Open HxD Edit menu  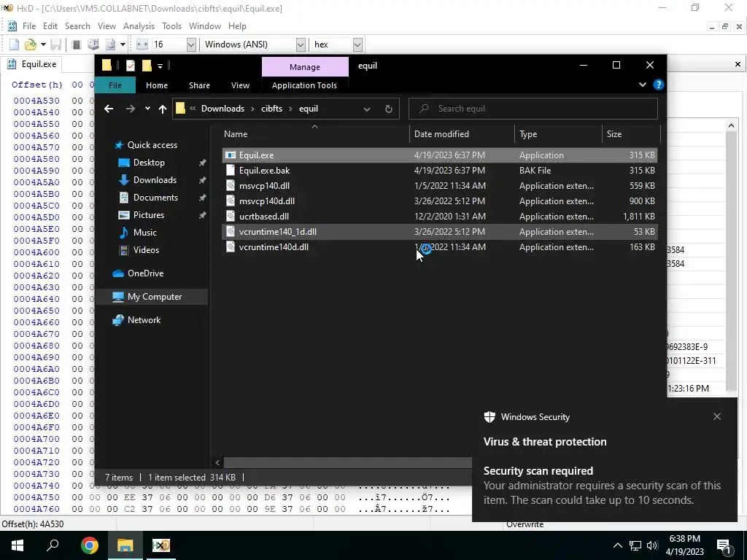[50, 26]
